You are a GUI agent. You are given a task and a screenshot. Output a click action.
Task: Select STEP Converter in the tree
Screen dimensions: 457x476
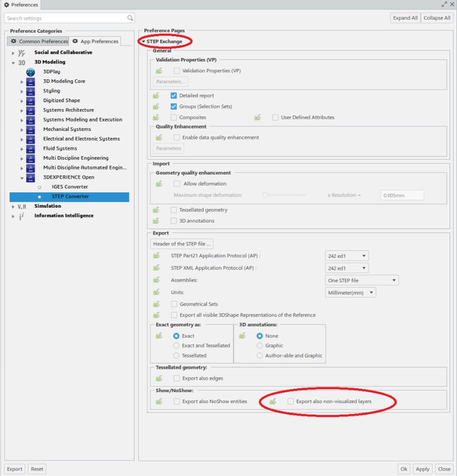pos(70,196)
